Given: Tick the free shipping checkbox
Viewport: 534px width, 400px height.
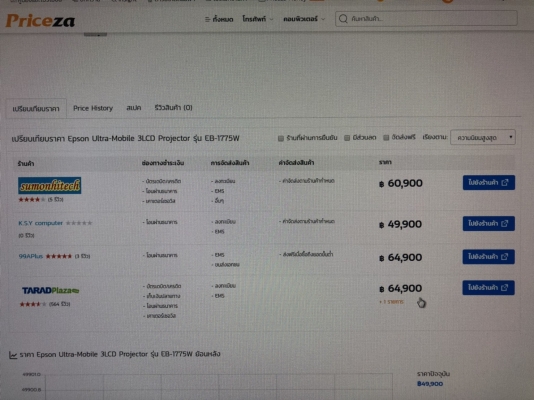Looking at the screenshot, I should [x=386, y=138].
